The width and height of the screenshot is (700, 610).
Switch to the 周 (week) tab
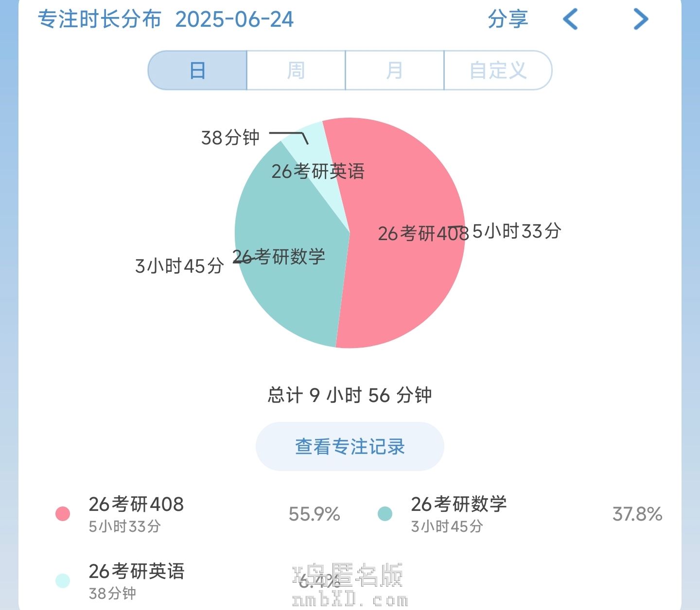pos(296,70)
